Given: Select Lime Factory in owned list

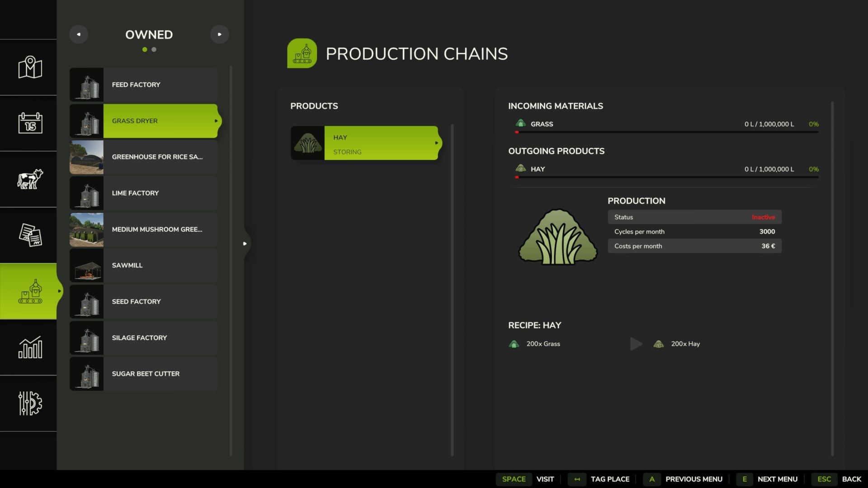Looking at the screenshot, I should click(144, 193).
